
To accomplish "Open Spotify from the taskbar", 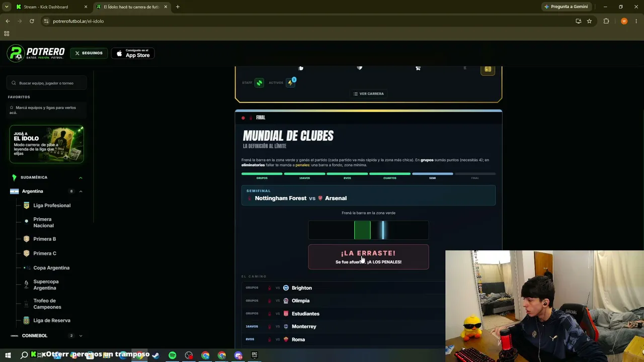I will tap(172, 355).
